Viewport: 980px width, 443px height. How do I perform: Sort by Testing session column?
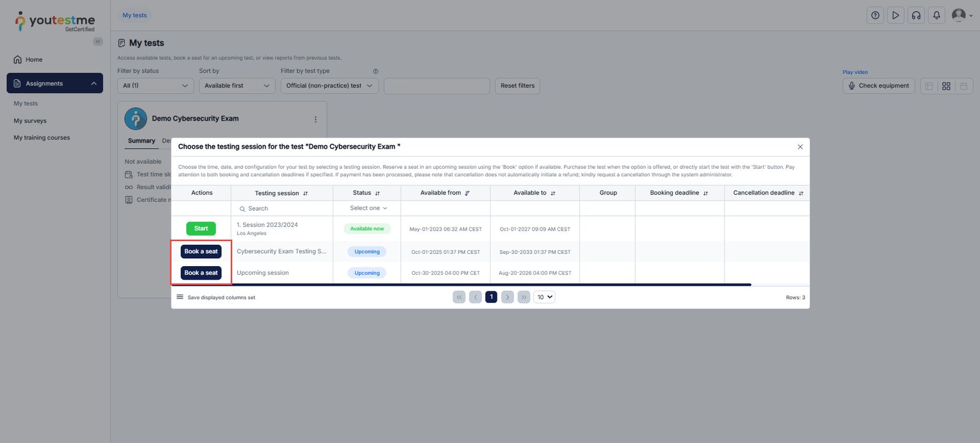pos(306,193)
